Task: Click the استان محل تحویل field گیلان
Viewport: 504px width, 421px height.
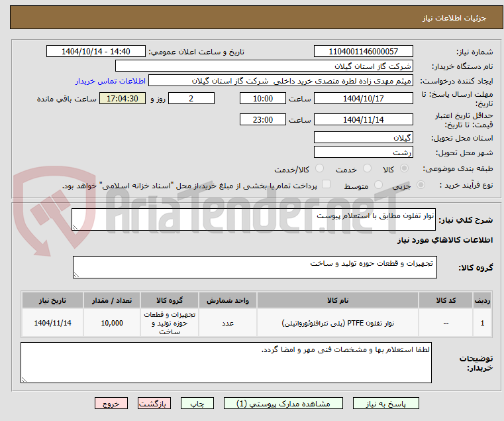Action: 363,138
